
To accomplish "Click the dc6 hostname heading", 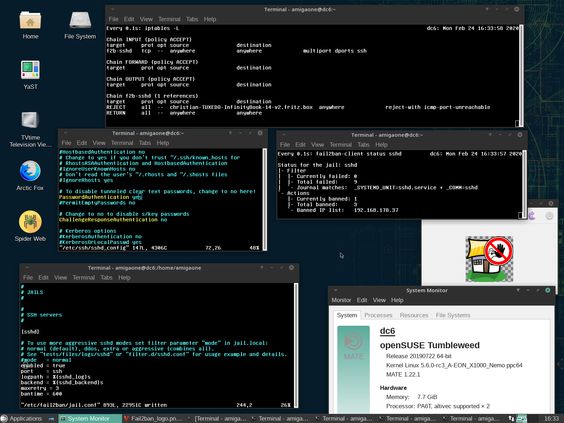I will tap(387, 331).
